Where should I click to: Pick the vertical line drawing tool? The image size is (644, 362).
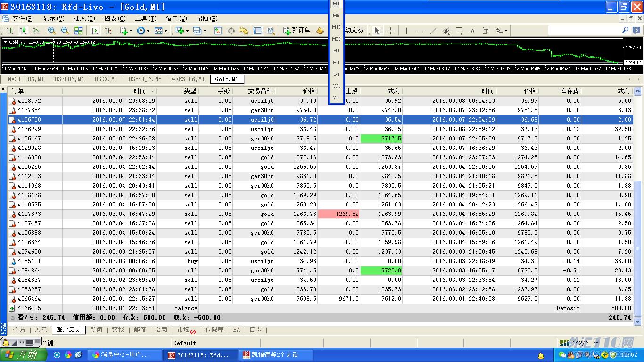click(406, 31)
